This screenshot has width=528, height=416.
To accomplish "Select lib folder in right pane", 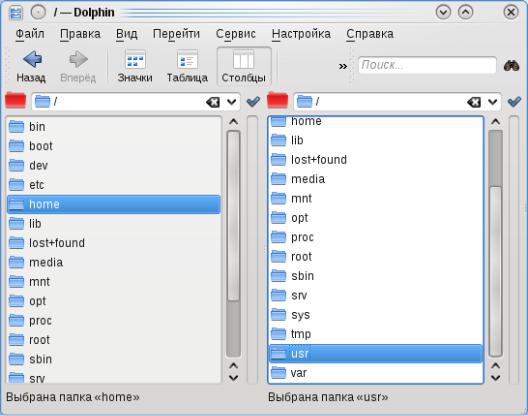I will (x=376, y=140).
